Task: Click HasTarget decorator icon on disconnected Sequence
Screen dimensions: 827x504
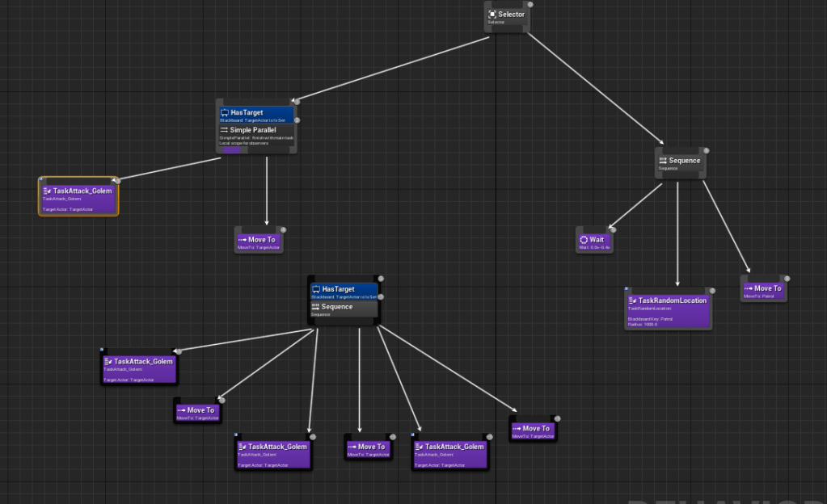Action: pyautogui.click(x=316, y=289)
